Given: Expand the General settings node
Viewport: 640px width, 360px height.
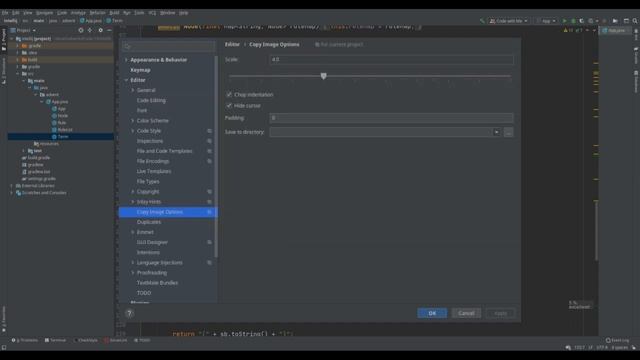Looking at the screenshot, I should [x=133, y=90].
